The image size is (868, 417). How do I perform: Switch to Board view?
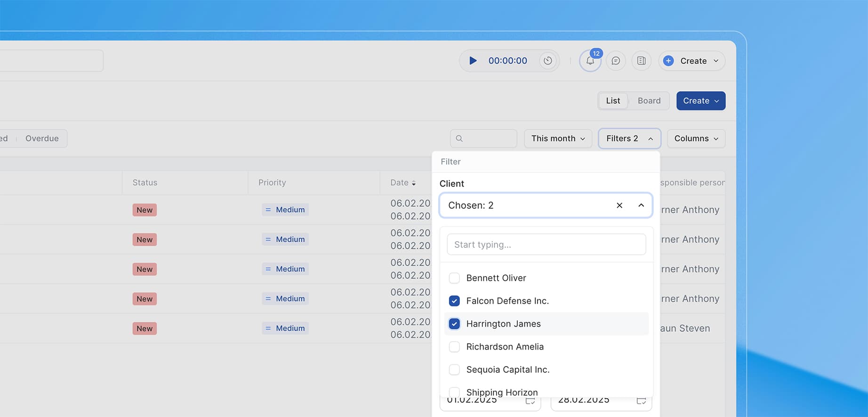(x=649, y=101)
